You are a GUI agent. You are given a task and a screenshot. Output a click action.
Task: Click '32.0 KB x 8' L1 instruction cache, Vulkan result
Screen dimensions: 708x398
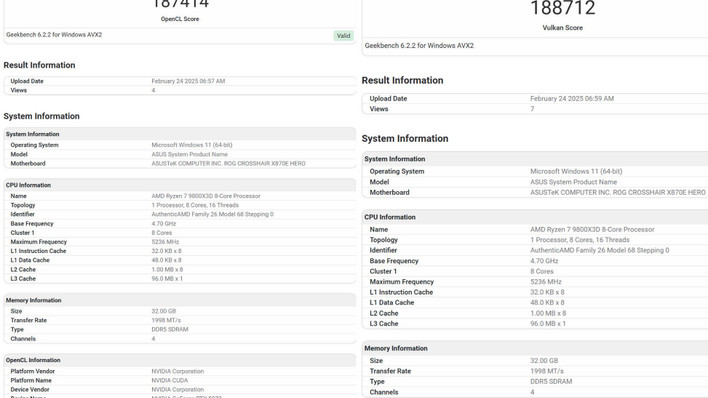[x=547, y=292]
